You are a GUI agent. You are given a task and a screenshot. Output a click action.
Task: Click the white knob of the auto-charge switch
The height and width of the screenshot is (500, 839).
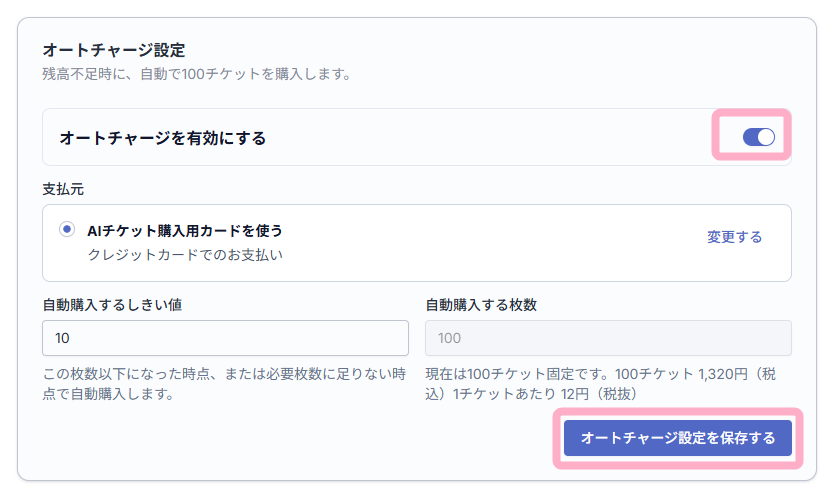coord(766,137)
